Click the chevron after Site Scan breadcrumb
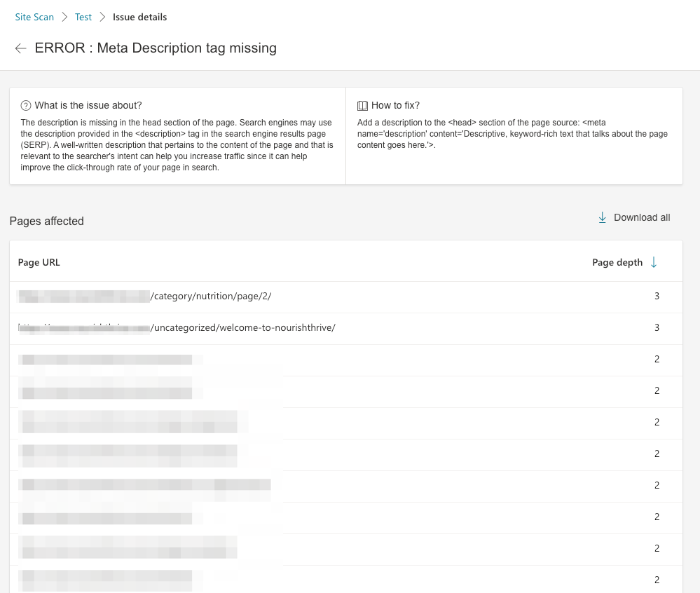The image size is (700, 593). tap(63, 17)
